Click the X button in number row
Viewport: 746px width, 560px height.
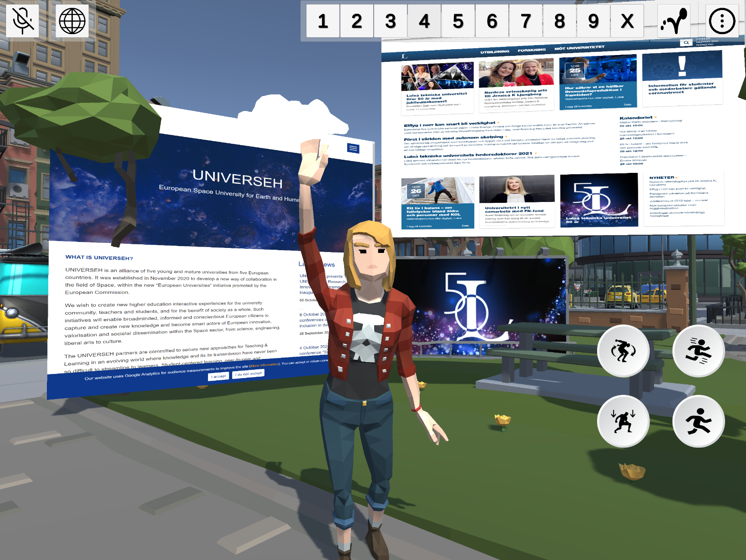coord(627,21)
